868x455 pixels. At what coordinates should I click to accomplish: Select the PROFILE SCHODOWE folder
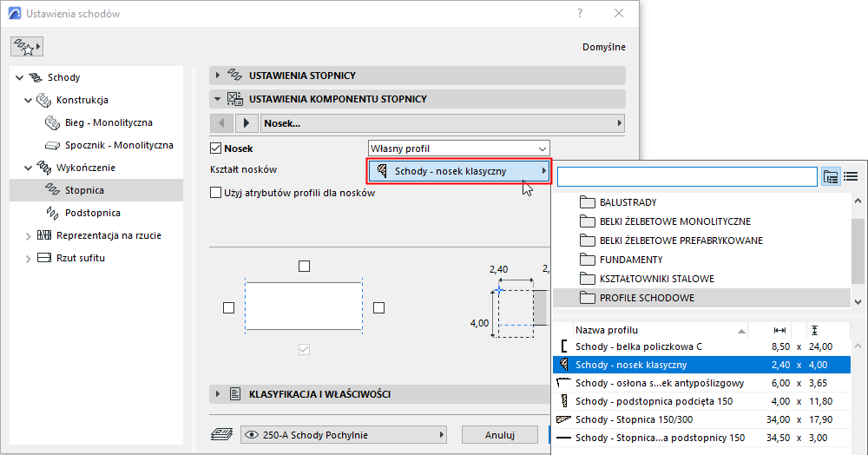702,298
